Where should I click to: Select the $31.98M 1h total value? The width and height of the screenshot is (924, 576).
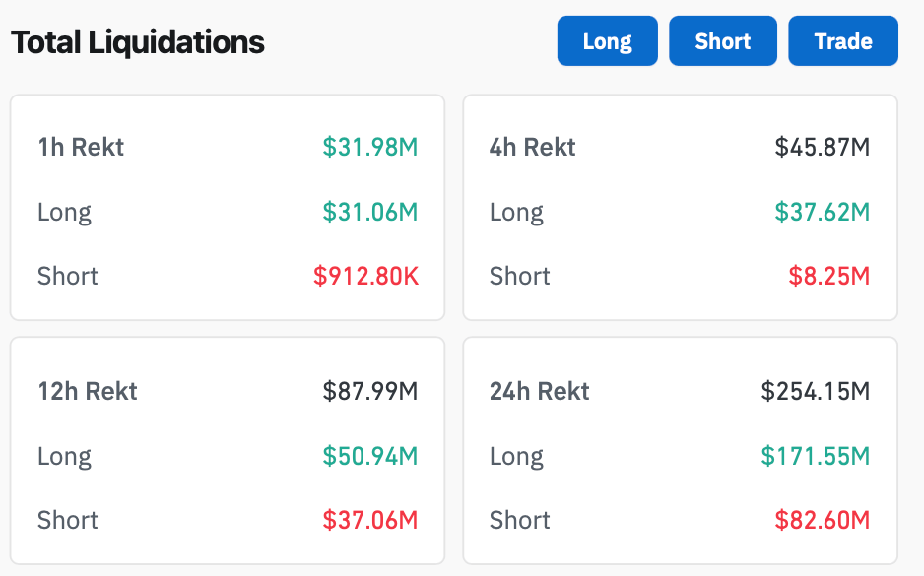[370, 148]
